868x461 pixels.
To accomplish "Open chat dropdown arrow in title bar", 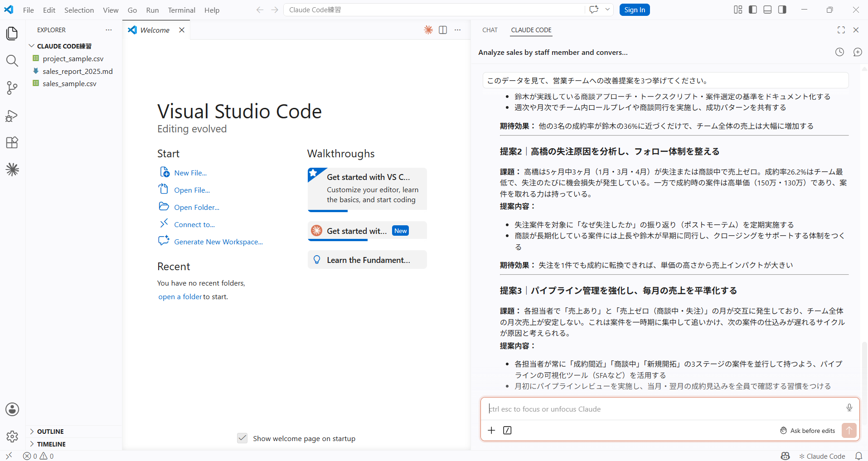I will pos(607,10).
